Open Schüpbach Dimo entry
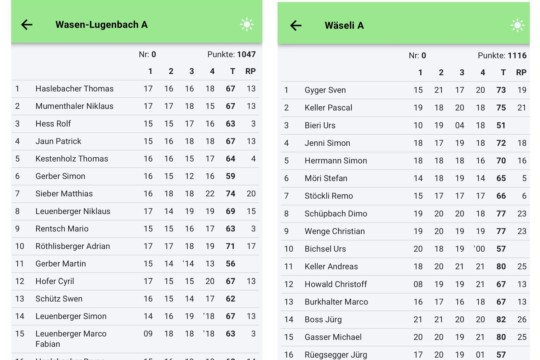Viewport: 540px width, 360px height. pyautogui.click(x=405, y=214)
